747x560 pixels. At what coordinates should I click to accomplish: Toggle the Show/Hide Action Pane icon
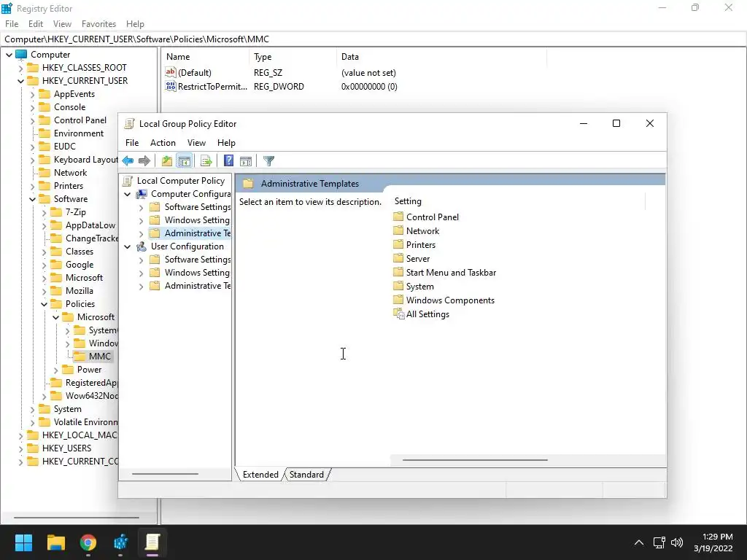tap(246, 161)
